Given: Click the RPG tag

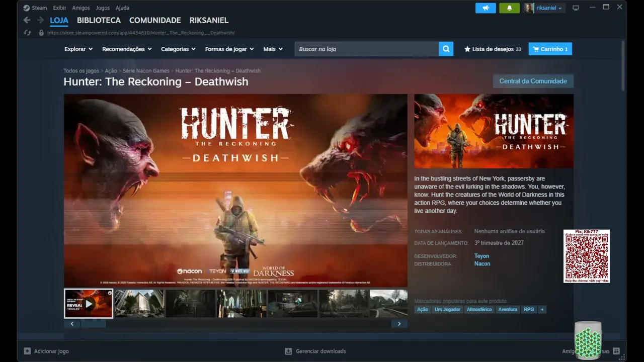Looking at the screenshot, I should (x=529, y=309).
